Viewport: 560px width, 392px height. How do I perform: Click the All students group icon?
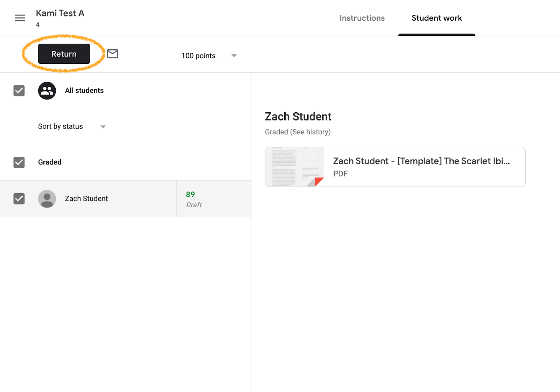[x=47, y=91]
